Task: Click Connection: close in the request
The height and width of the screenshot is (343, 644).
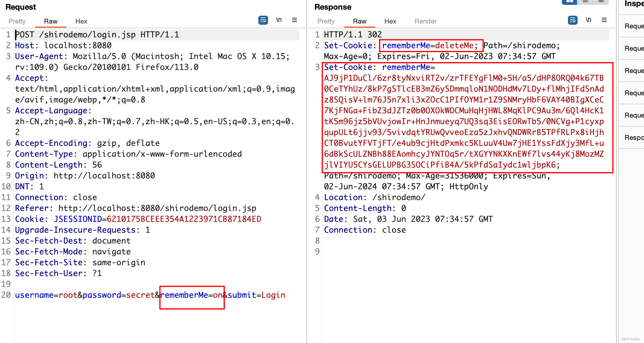Action: [x=56, y=197]
